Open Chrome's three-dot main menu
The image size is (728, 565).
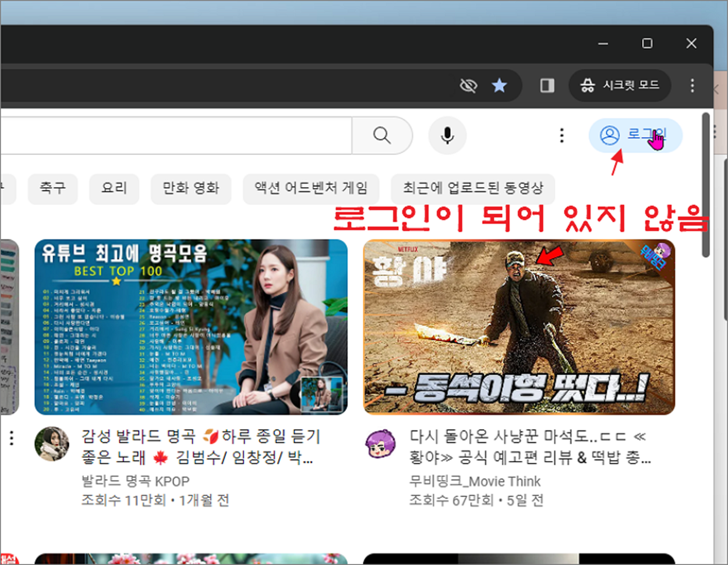tap(692, 86)
